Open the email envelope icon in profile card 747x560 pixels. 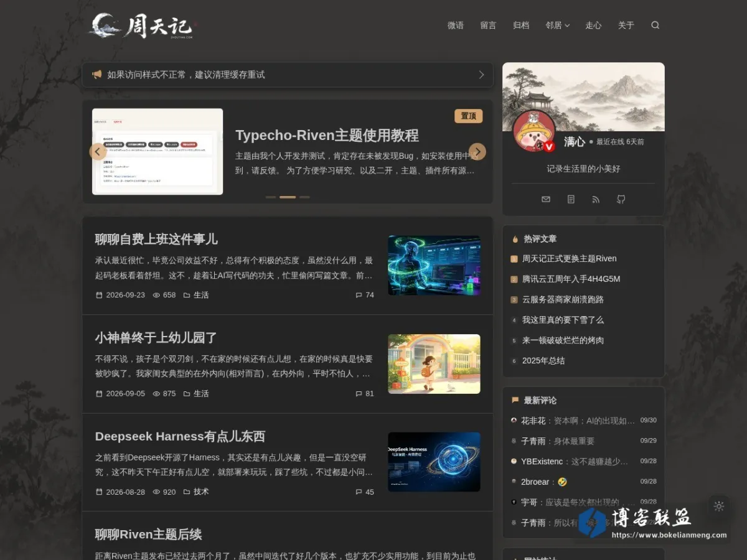tap(546, 200)
